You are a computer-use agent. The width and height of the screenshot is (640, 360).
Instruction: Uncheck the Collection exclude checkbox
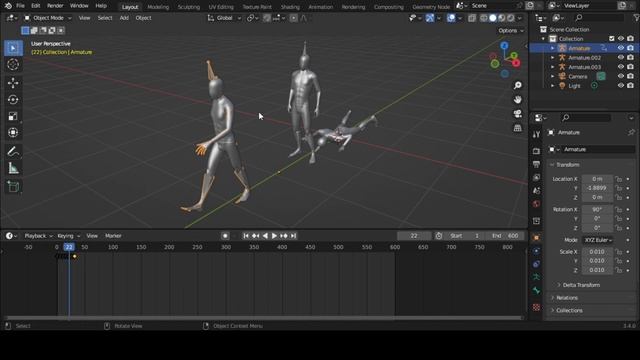pyautogui.click(x=611, y=39)
